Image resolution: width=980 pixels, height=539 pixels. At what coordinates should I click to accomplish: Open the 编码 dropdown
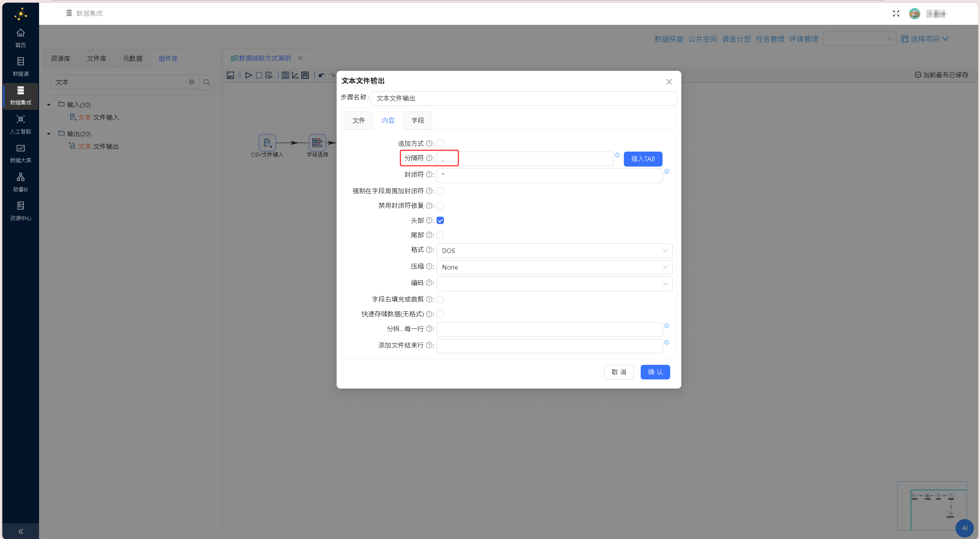pyautogui.click(x=555, y=284)
